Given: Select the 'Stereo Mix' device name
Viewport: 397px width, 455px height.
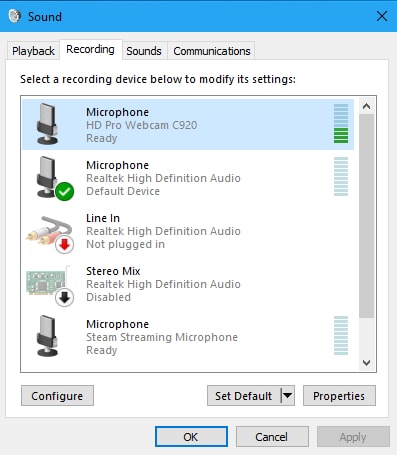Looking at the screenshot, I should pyautogui.click(x=113, y=271).
